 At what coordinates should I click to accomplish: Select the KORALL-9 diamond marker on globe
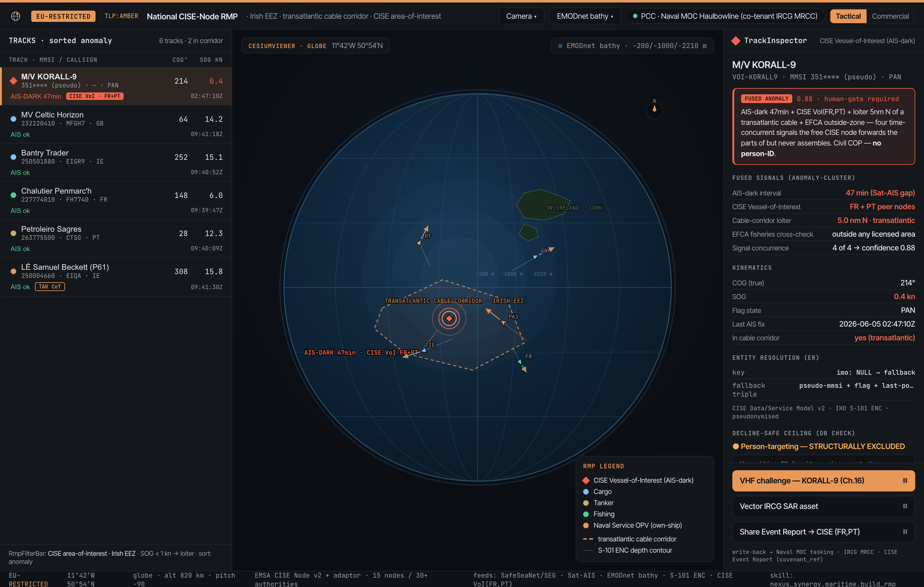point(449,318)
